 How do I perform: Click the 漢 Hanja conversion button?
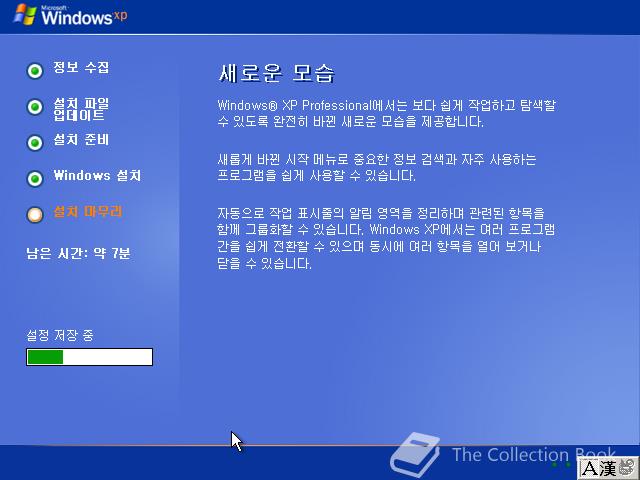point(607,468)
